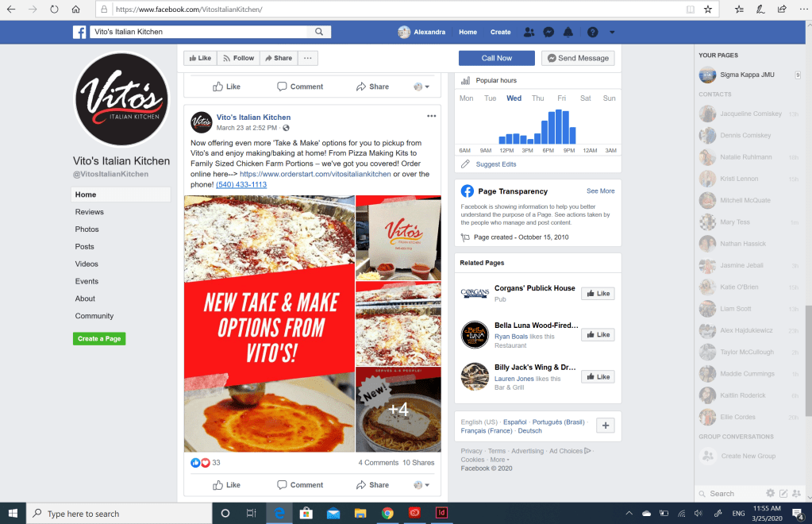The width and height of the screenshot is (812, 524).
Task: Open Videos in the page sidebar
Action: pyautogui.click(x=87, y=264)
